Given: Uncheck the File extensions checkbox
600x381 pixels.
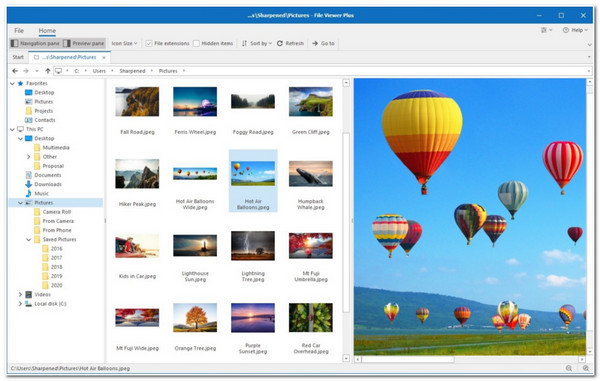Looking at the screenshot, I should click(x=149, y=43).
